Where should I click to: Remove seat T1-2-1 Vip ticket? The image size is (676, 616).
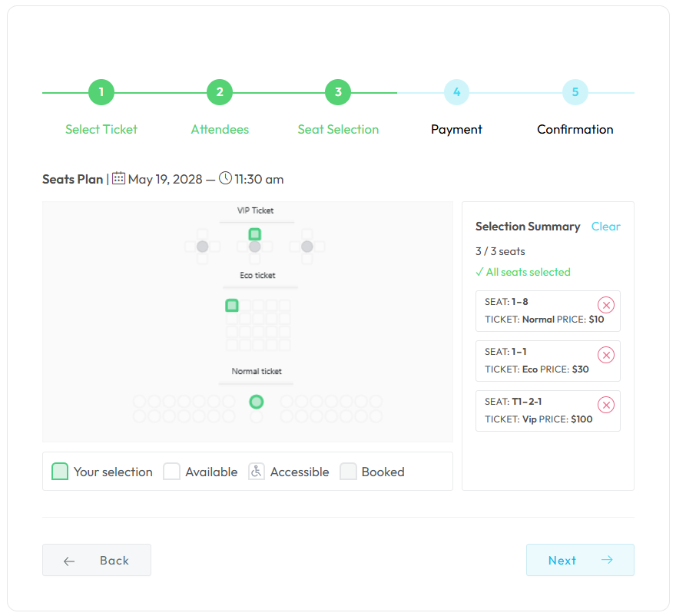(606, 406)
